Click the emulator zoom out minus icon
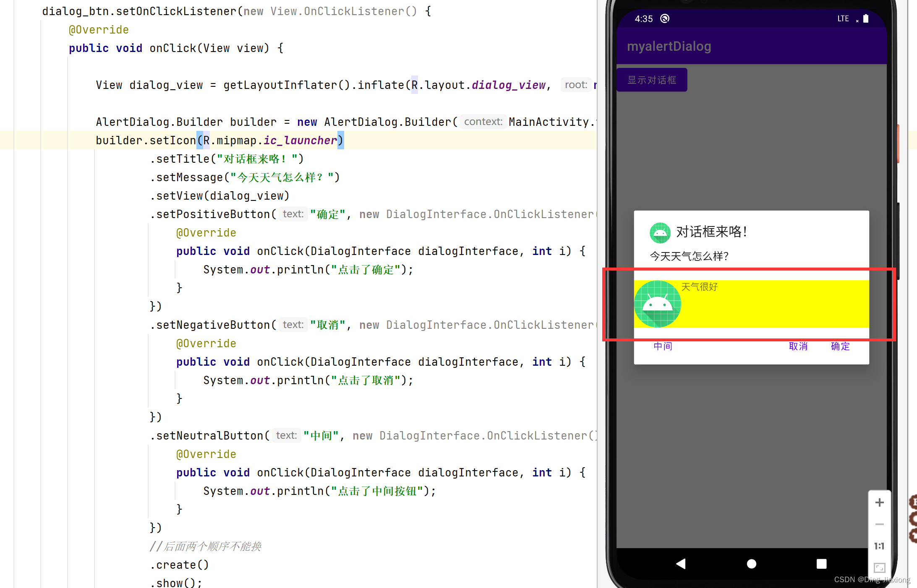 pos(880,524)
